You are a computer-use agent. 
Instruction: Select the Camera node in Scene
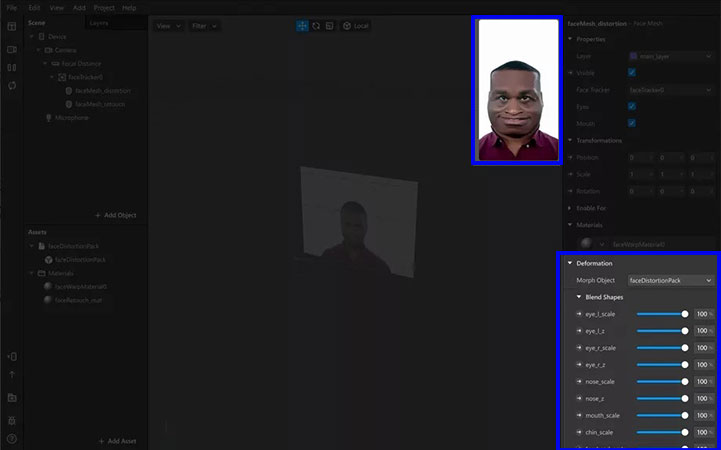click(65, 50)
